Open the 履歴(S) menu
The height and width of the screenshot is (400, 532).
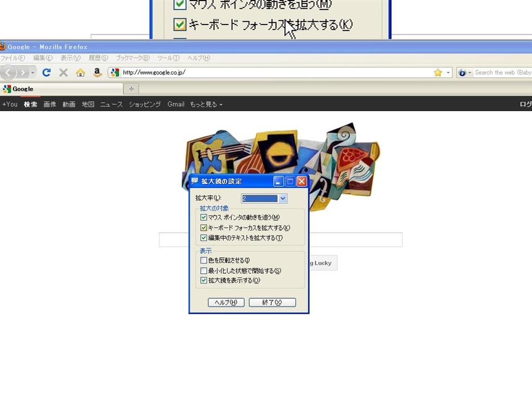tap(98, 58)
